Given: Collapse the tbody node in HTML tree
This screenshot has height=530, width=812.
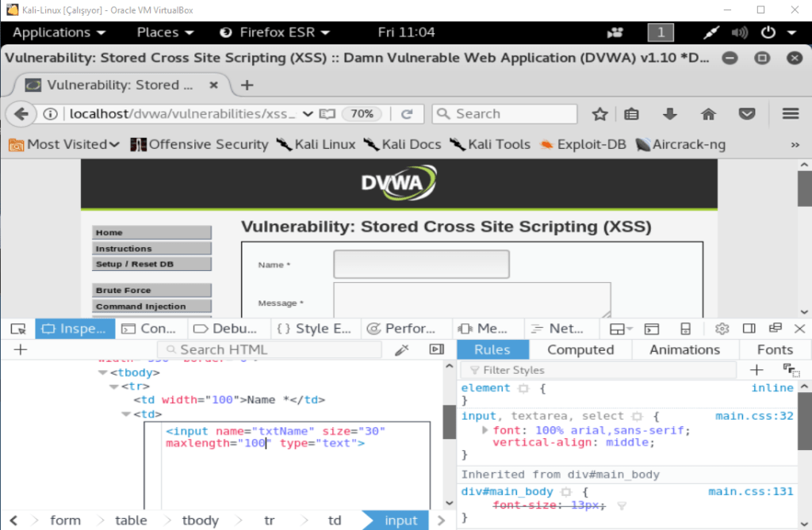Looking at the screenshot, I should [102, 372].
